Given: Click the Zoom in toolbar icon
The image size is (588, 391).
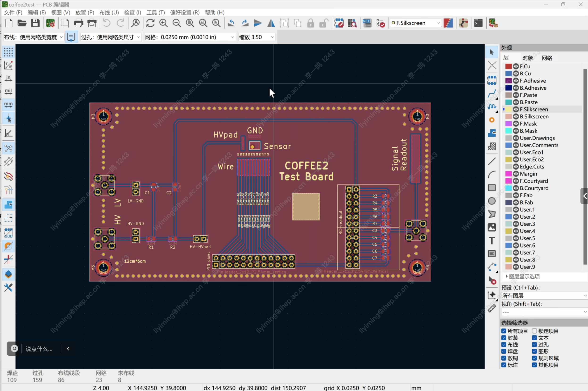Looking at the screenshot, I should click(x=163, y=23).
